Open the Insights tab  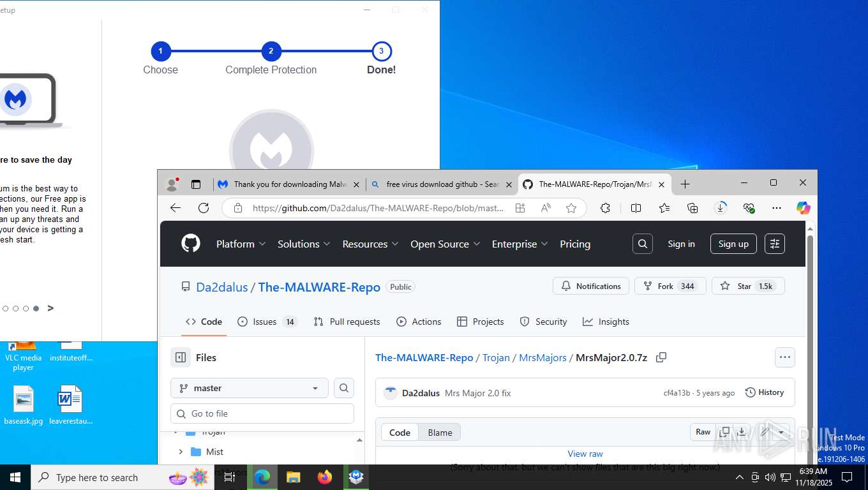coord(606,322)
